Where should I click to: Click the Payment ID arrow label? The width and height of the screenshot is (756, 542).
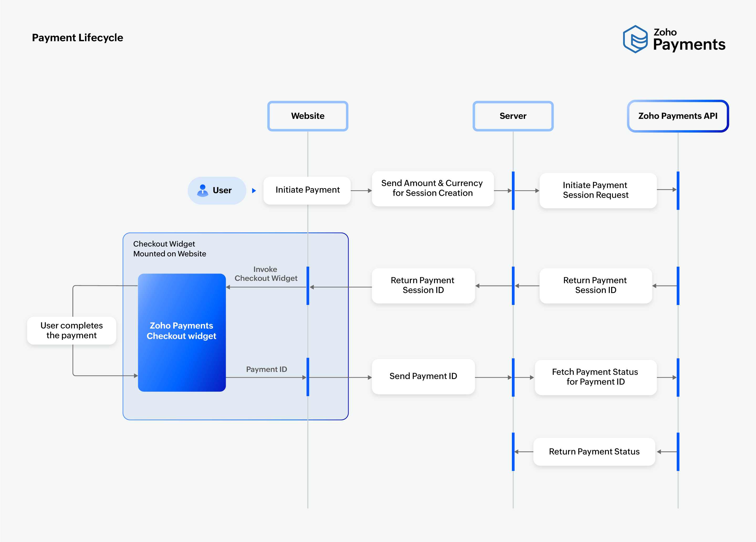pyautogui.click(x=266, y=369)
